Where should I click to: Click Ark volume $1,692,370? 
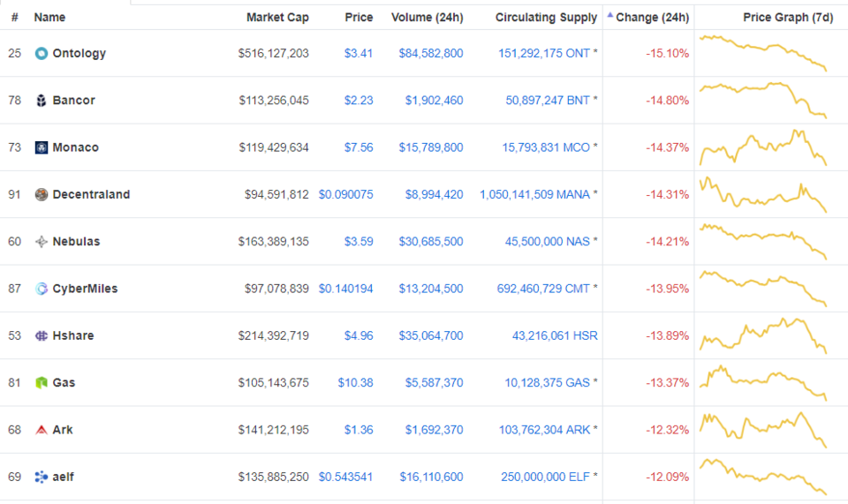click(x=435, y=430)
